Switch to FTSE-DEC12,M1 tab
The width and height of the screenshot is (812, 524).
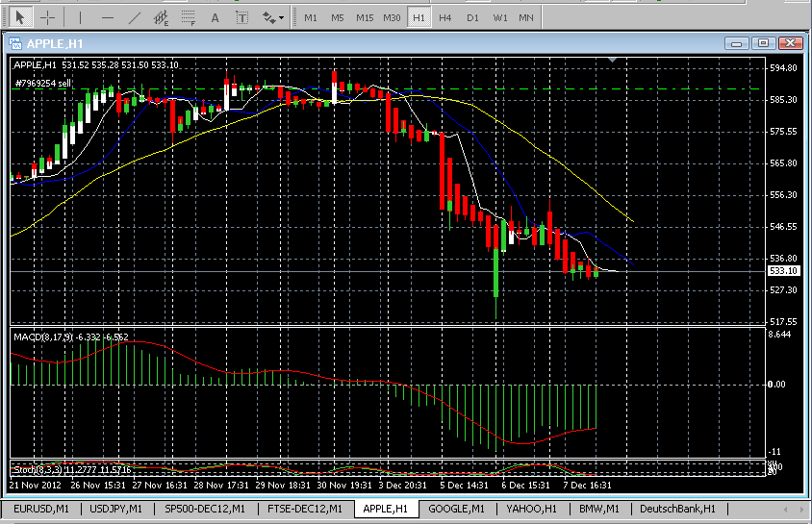(305, 509)
